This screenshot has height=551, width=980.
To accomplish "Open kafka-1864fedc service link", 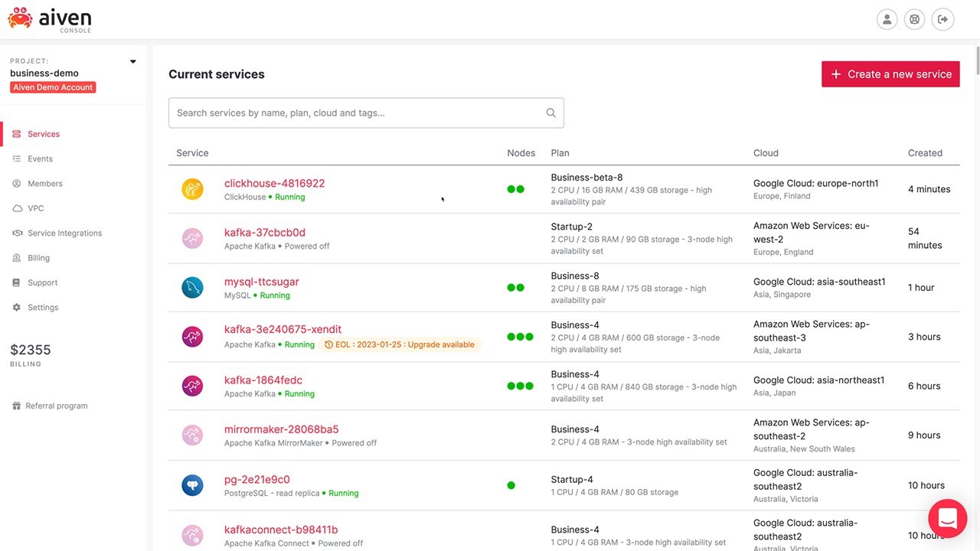I will point(263,380).
